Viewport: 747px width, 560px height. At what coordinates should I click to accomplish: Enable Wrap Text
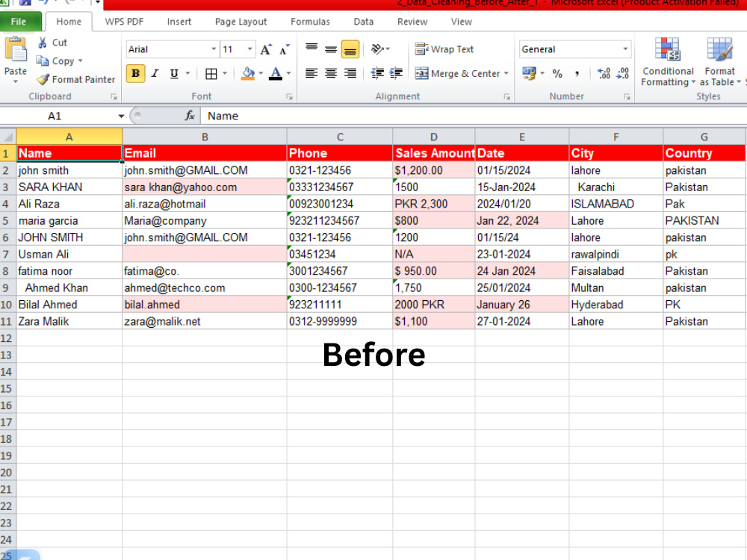(444, 49)
